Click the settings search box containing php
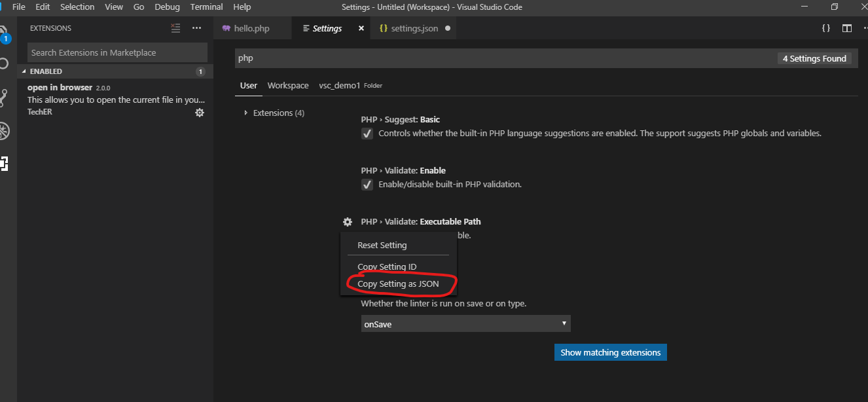868x402 pixels. pyautogui.click(x=504, y=58)
